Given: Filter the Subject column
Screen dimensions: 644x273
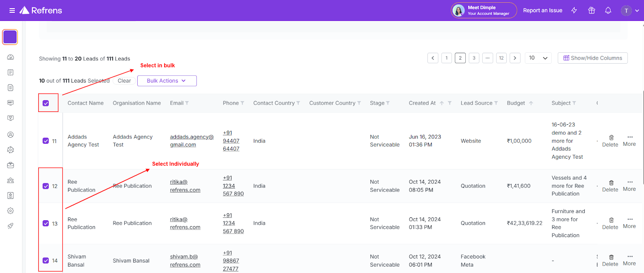Looking at the screenshot, I should pos(574,103).
